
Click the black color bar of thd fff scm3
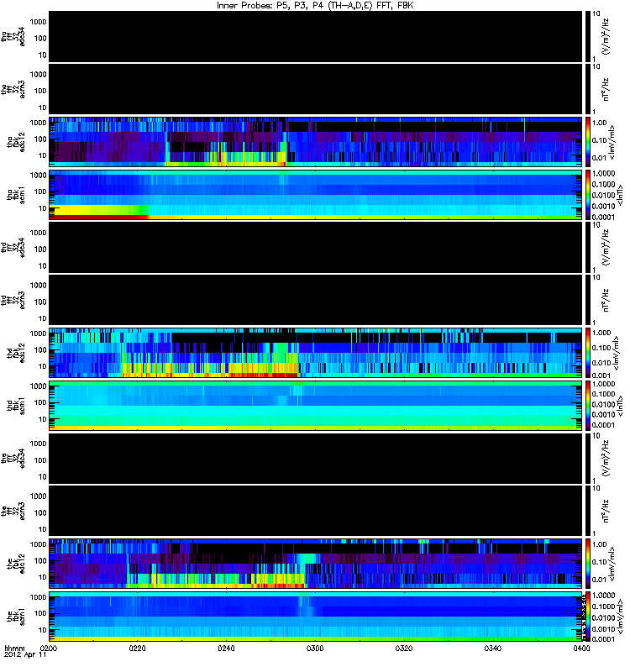pos(587,300)
